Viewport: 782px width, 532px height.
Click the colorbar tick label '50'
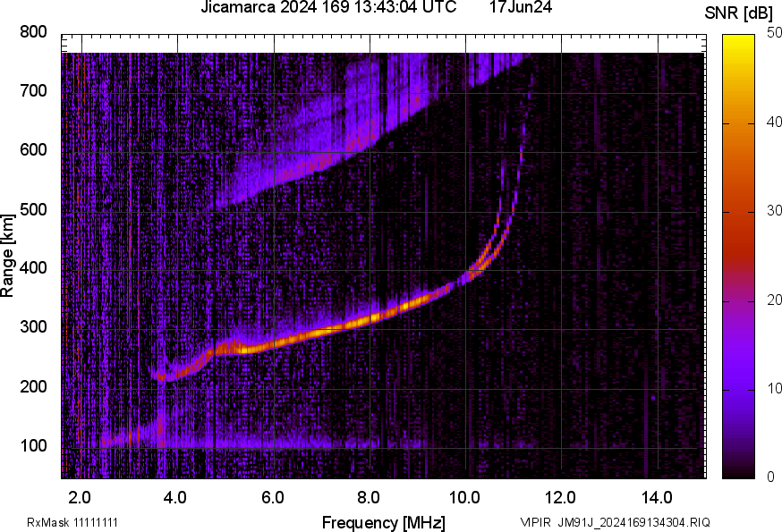pos(774,33)
